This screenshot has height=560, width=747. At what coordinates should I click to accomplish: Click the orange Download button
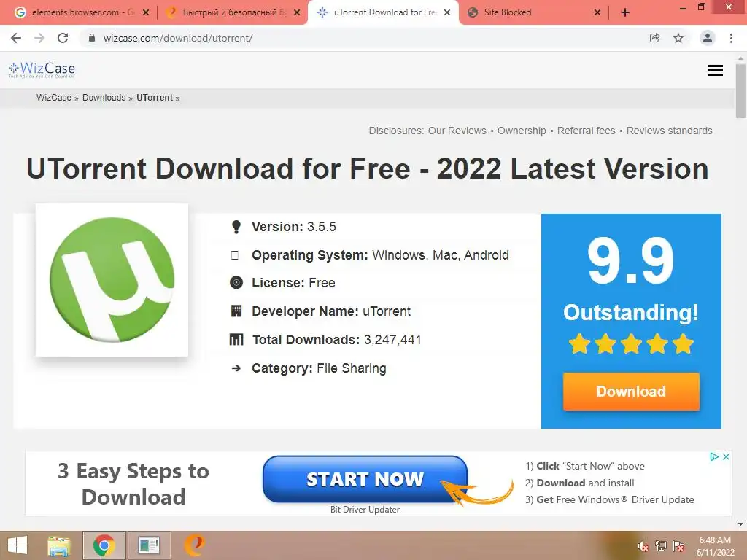[x=631, y=392]
